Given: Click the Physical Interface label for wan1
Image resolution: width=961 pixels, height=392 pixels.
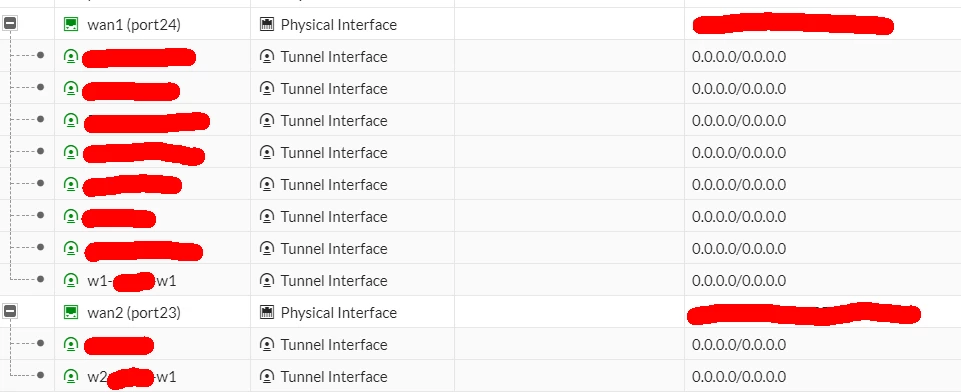Looking at the screenshot, I should [x=338, y=24].
